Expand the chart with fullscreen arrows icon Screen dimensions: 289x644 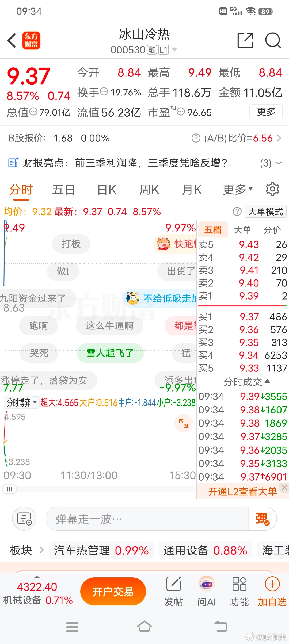[184, 423]
